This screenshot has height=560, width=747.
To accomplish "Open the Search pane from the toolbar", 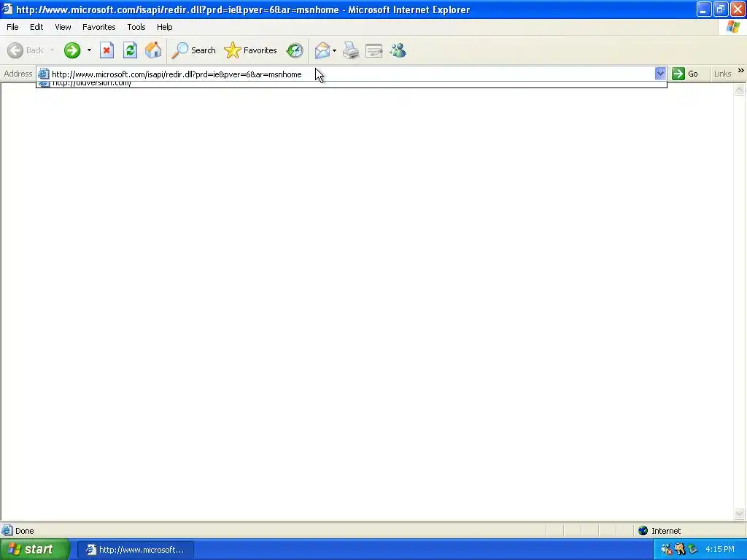I will (x=194, y=50).
